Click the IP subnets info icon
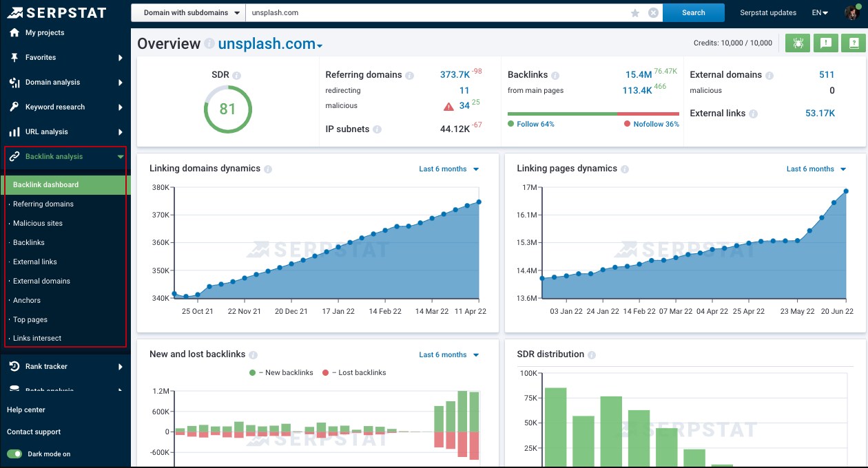The width and height of the screenshot is (868, 468). pyautogui.click(x=378, y=129)
